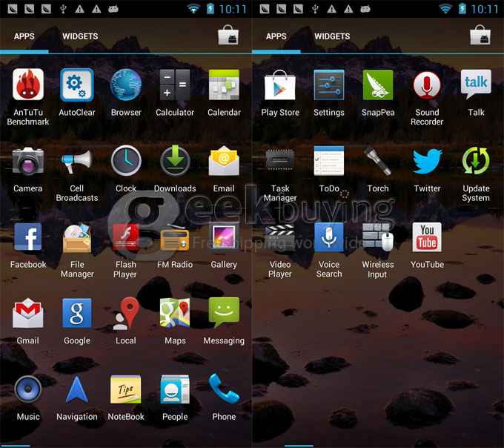Tap the shop bag button on left screen
The height and width of the screenshot is (448, 504).
(228, 35)
